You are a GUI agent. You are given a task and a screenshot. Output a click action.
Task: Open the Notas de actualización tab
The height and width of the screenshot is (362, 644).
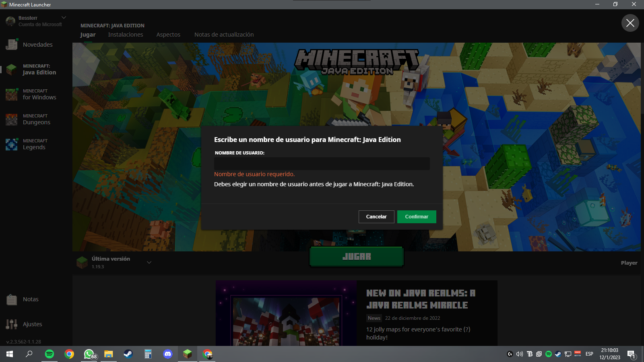tap(224, 35)
